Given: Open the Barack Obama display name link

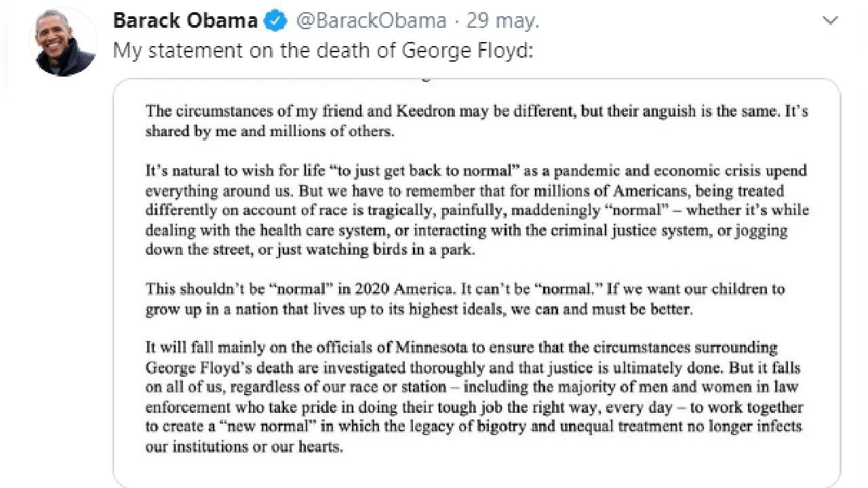Looking at the screenshot, I should [x=184, y=21].
